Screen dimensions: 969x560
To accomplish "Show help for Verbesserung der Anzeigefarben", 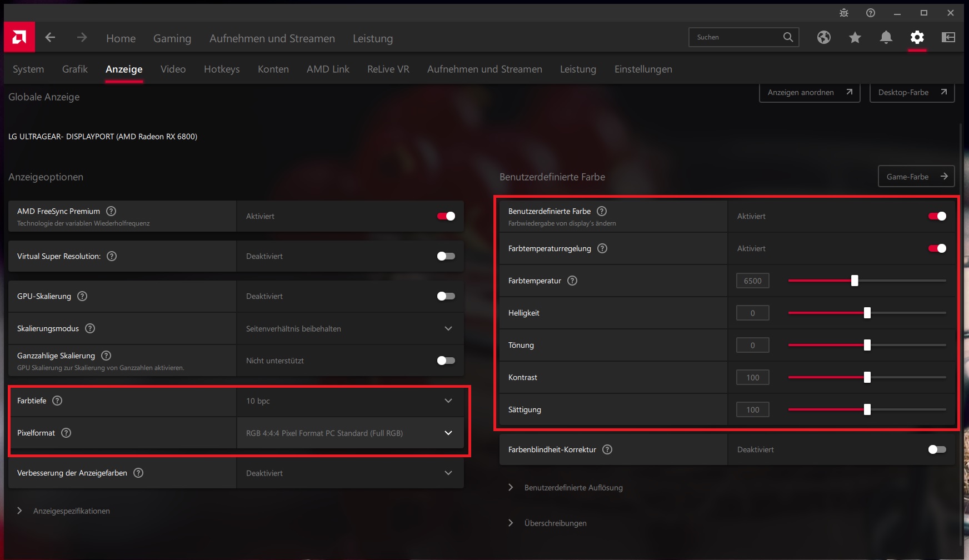I will 138,473.
